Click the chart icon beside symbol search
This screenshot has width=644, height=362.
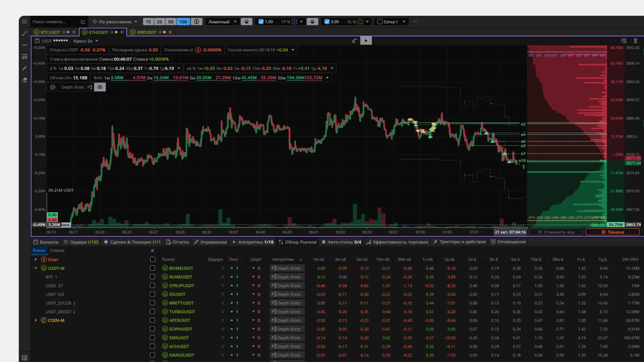click(83, 21)
